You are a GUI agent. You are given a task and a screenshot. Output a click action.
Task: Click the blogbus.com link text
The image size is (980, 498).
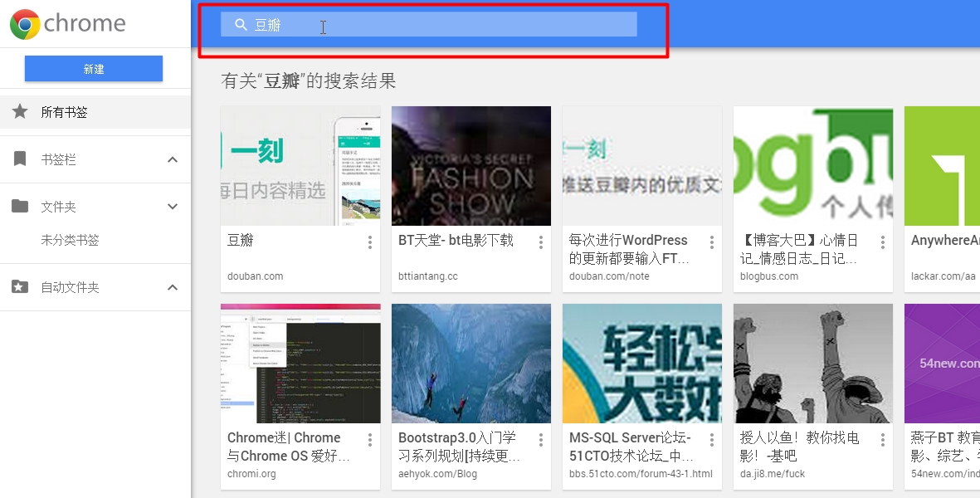click(x=769, y=276)
